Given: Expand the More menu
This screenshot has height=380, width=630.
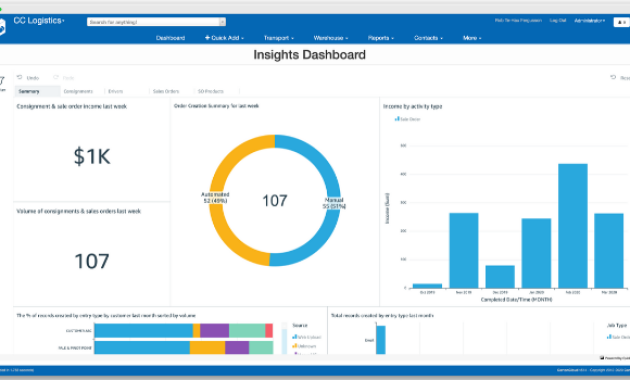Looking at the screenshot, I should point(472,38).
